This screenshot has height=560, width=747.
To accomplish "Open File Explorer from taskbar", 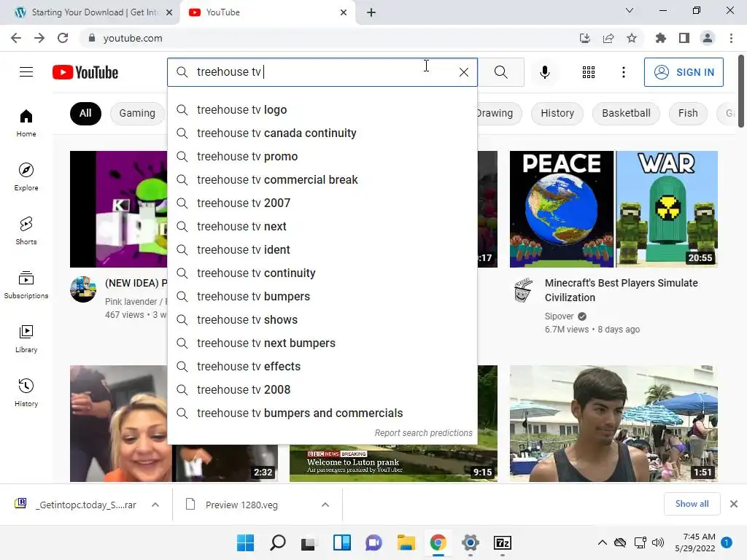I will 406,542.
